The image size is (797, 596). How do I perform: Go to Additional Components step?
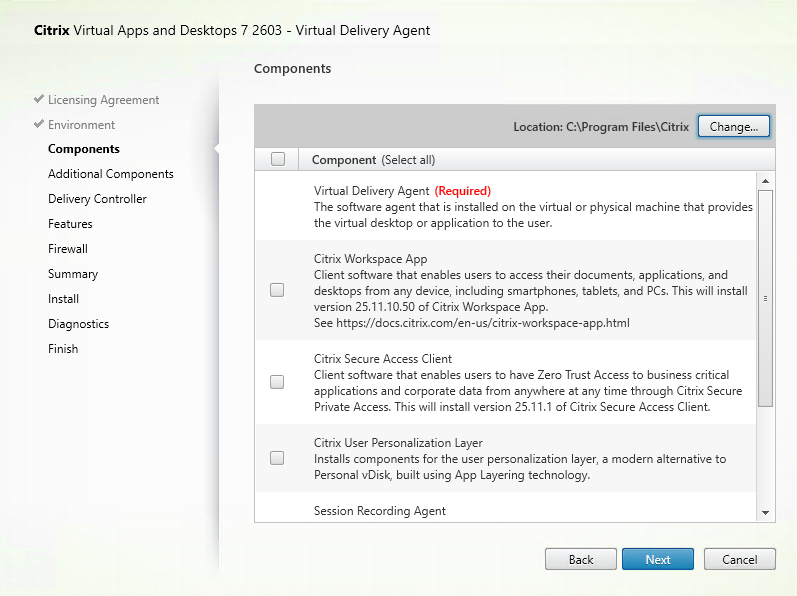click(x=111, y=174)
